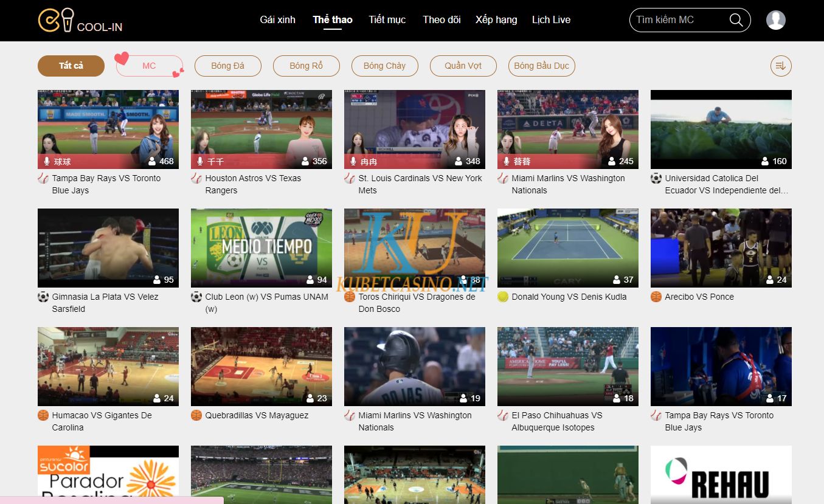
Task: Click tennis ball icon beside Donald Young match
Action: [502, 297]
